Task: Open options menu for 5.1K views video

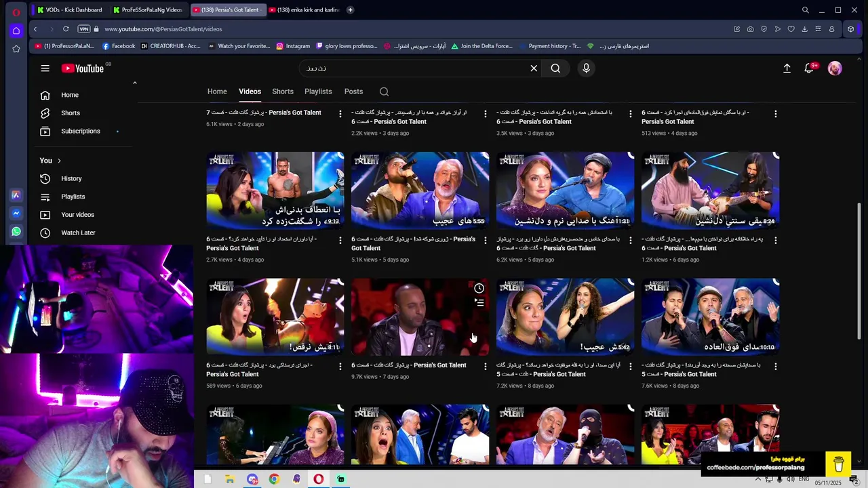Action: [486, 240]
